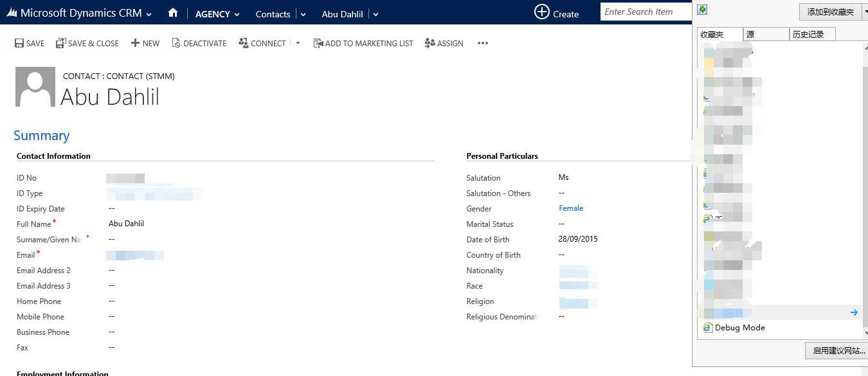
Task: Click the ASSIGN person icon
Action: (429, 43)
